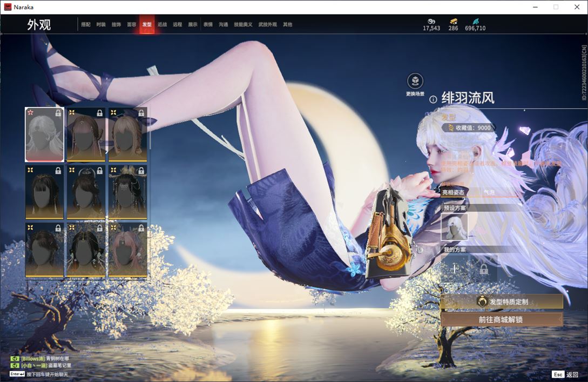Close the Naraka window

coord(577,7)
